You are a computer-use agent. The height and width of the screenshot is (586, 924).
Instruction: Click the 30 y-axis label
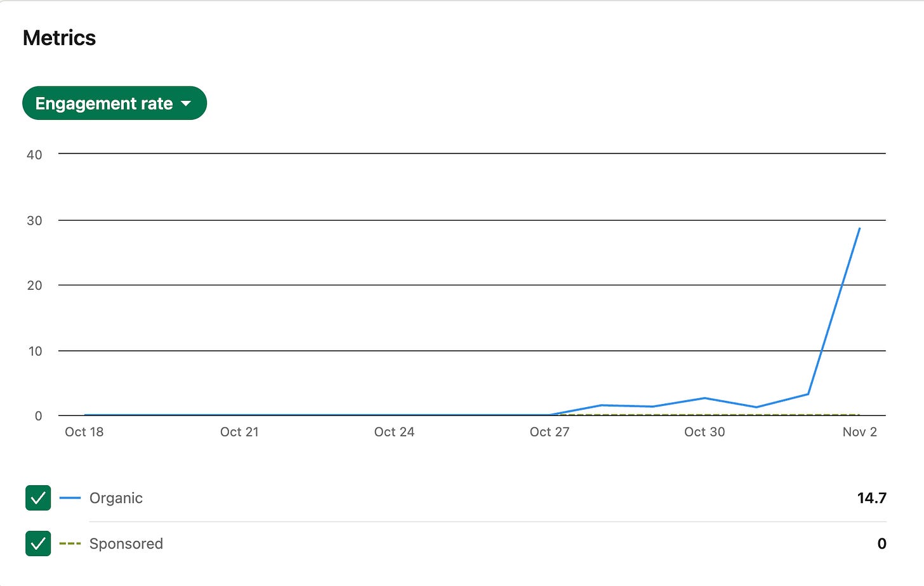pyautogui.click(x=34, y=221)
